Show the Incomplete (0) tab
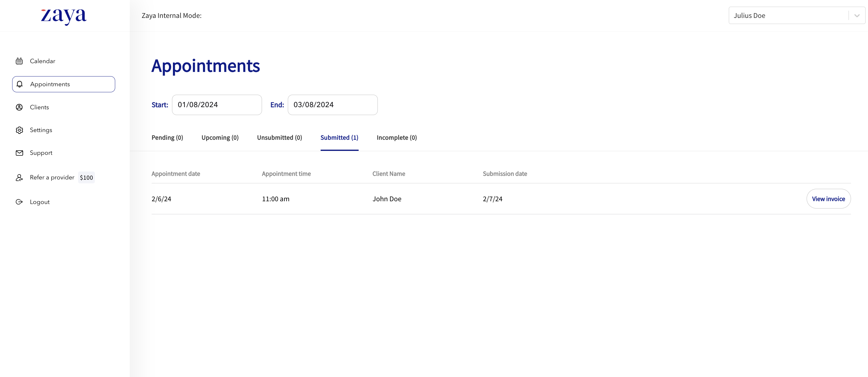868x377 pixels. [x=397, y=138]
